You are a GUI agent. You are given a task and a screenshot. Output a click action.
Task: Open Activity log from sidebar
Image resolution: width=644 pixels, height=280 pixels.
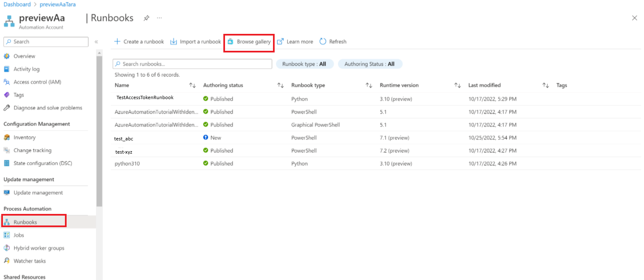coord(26,69)
